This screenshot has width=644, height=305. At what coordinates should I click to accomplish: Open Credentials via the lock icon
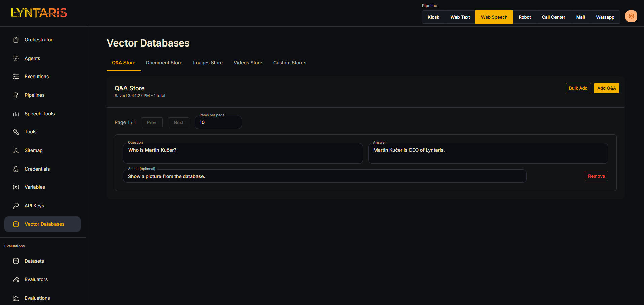coord(16,169)
